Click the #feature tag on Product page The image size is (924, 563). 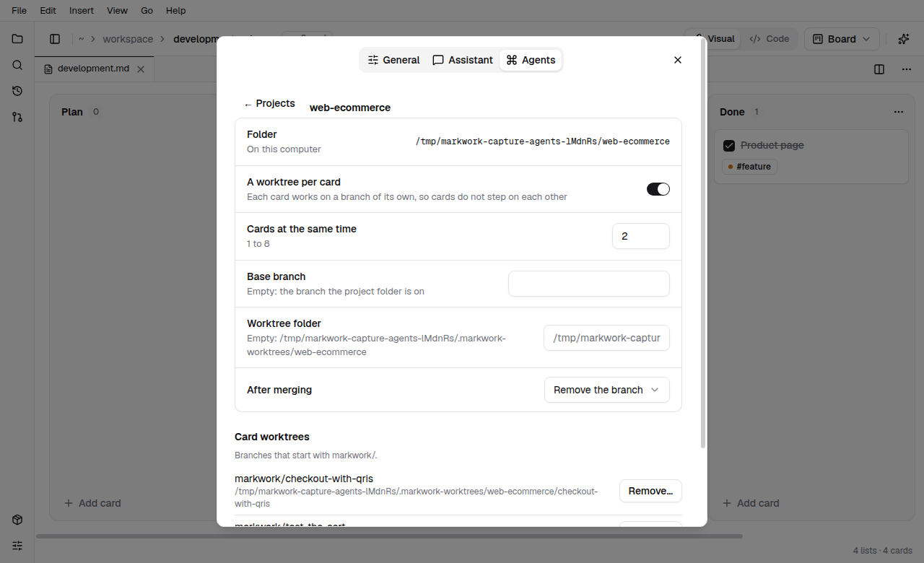click(750, 167)
